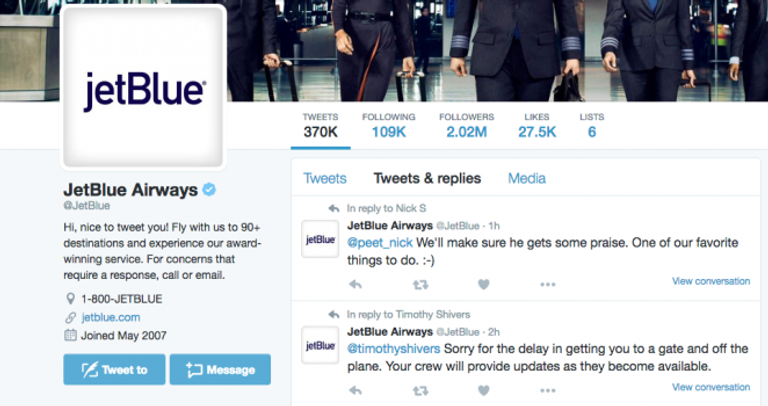Retweet the @timothyshivers delay tweet
The image size is (768, 406).
point(420,391)
